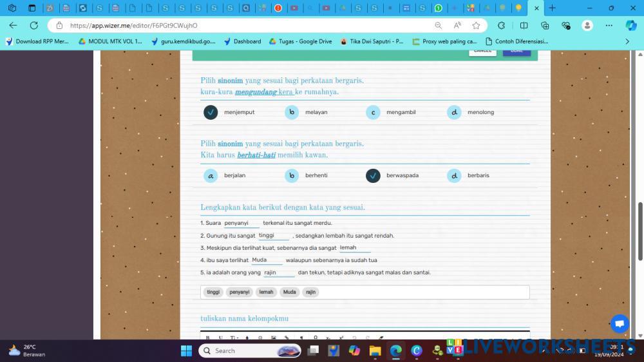644x362 pixels.
Task: Open the blue chat support bubble
Action: coord(620,324)
